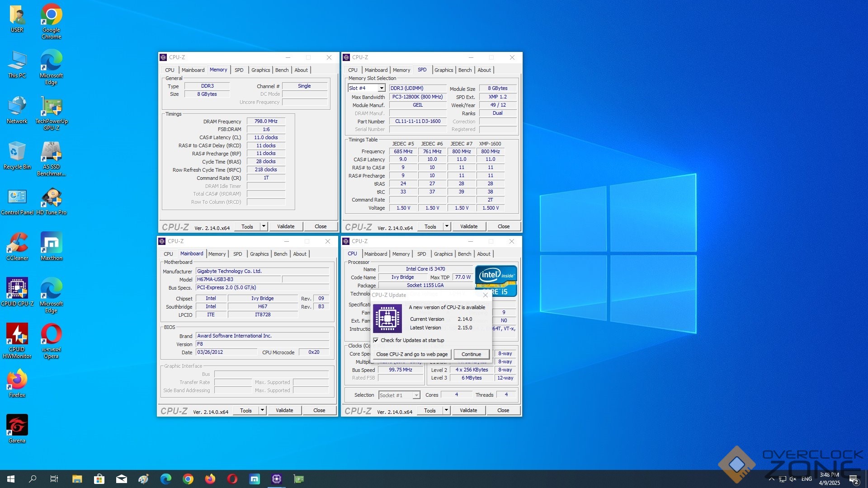Click Validate button in CPU window
The height and width of the screenshot is (488, 868).
click(468, 410)
